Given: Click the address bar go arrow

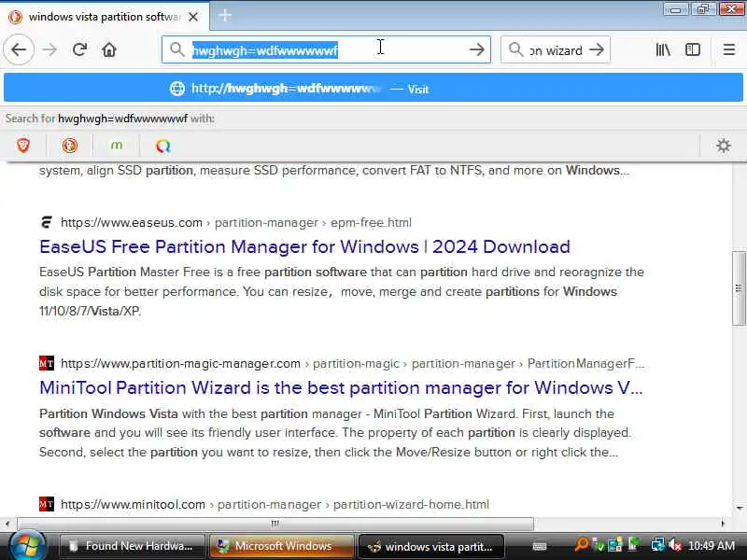Looking at the screenshot, I should (476, 49).
